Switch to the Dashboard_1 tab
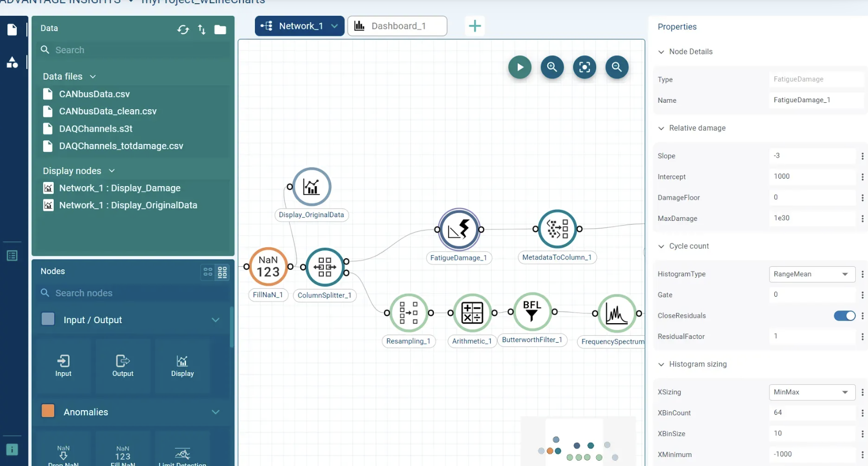 [397, 26]
